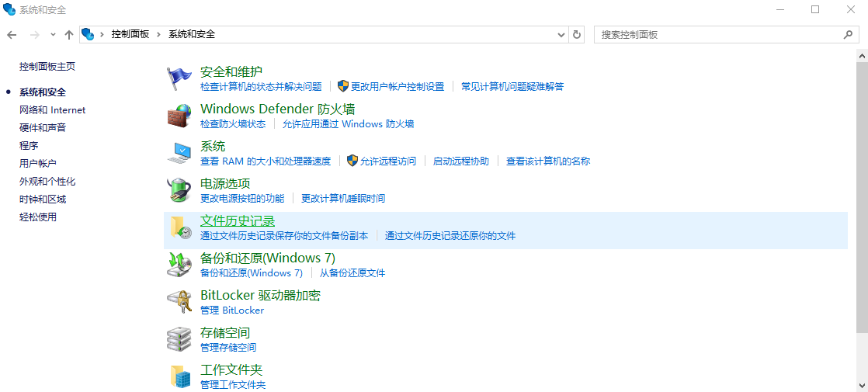Click 更改计算机睡眠时间 link
Viewport: 868px width, 392px height.
click(x=343, y=198)
